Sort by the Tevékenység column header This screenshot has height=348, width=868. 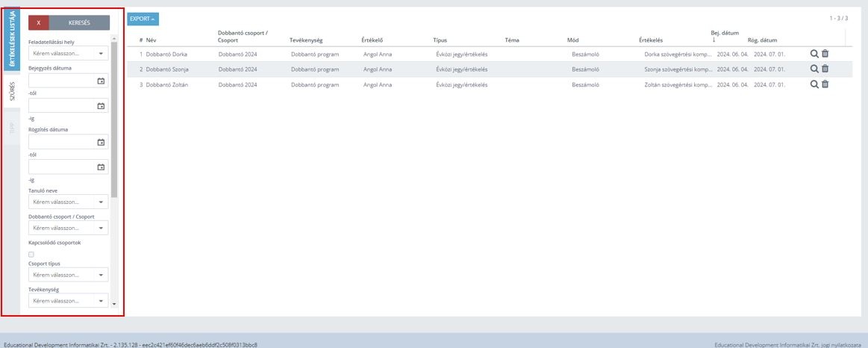click(306, 40)
